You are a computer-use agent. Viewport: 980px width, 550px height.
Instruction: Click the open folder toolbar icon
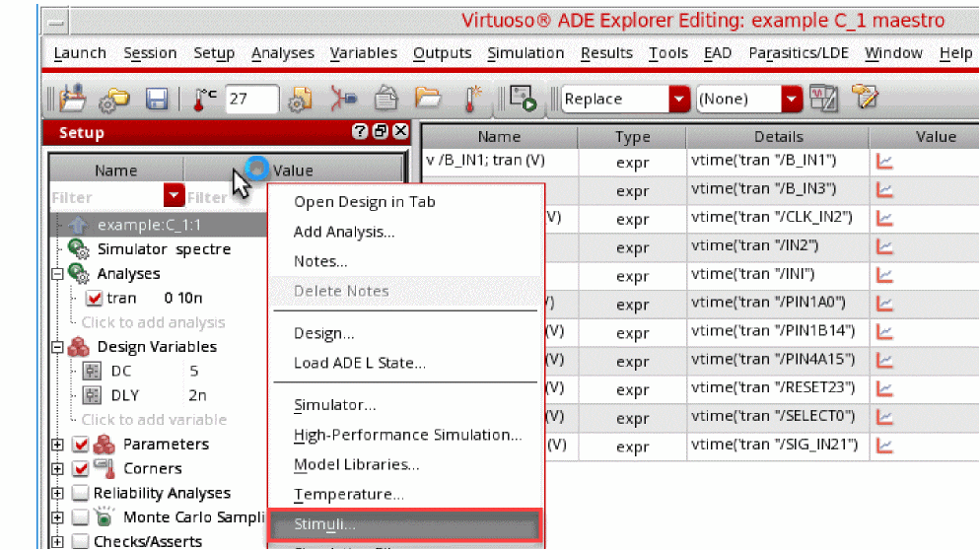click(x=428, y=99)
